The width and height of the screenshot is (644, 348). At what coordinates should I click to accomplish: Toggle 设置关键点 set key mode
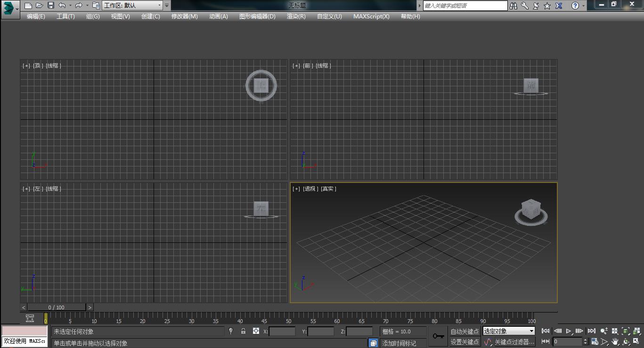465,342
